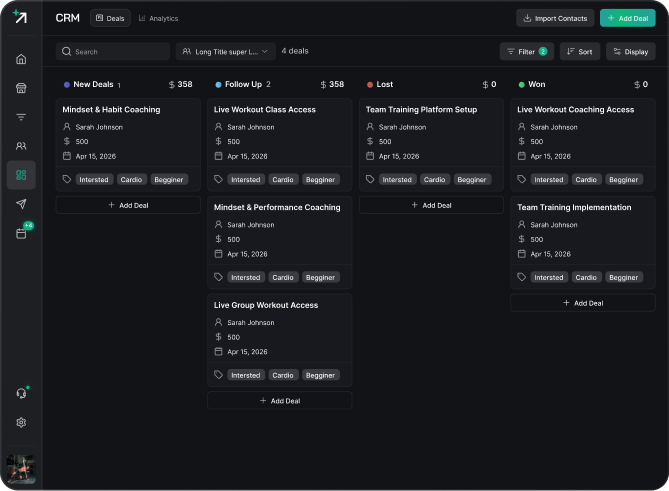Switch to the Analytics tab
The width and height of the screenshot is (669, 491).
point(158,18)
